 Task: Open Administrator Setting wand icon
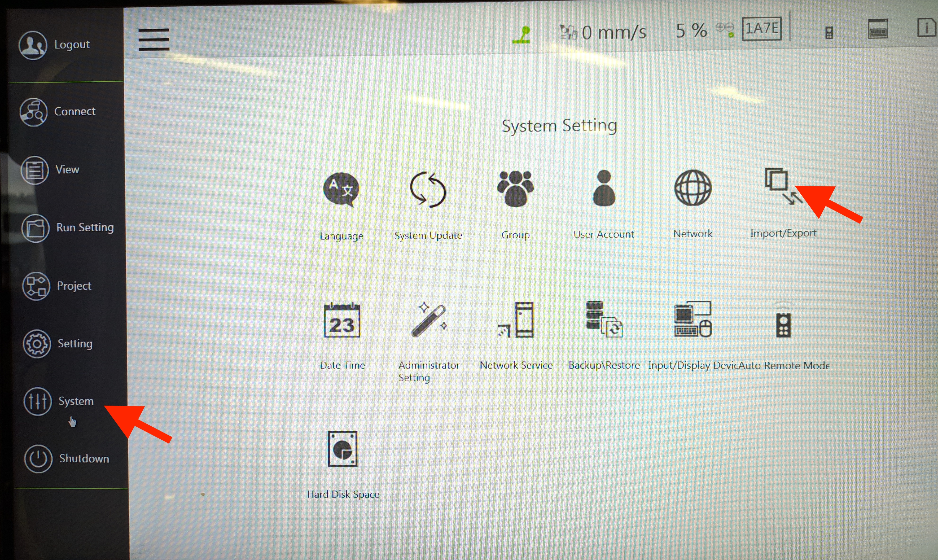[429, 321]
